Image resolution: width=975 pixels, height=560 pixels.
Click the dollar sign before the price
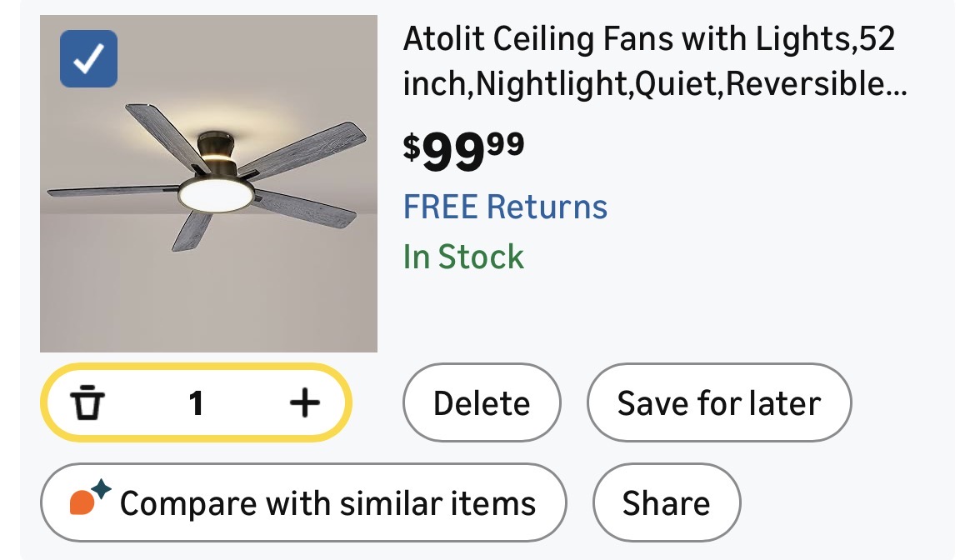412,147
